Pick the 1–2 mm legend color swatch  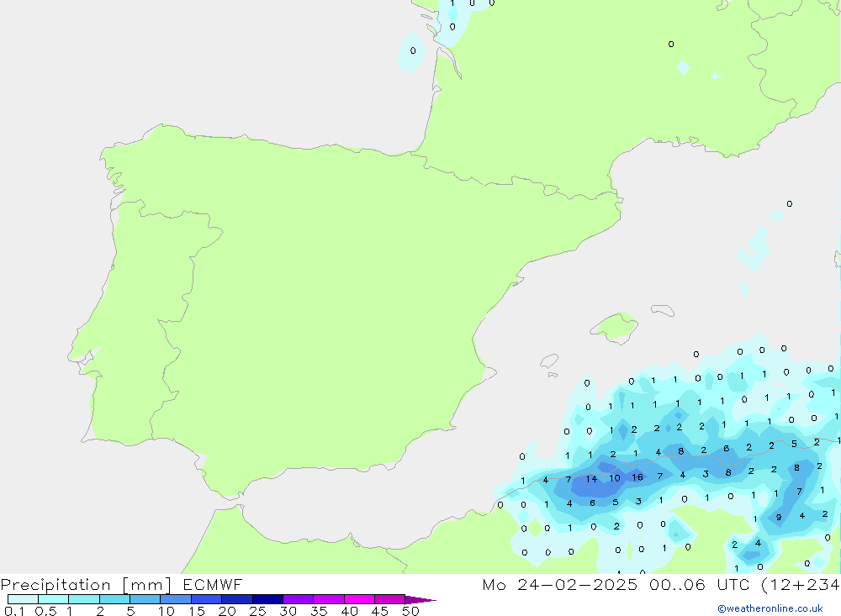coord(84,599)
